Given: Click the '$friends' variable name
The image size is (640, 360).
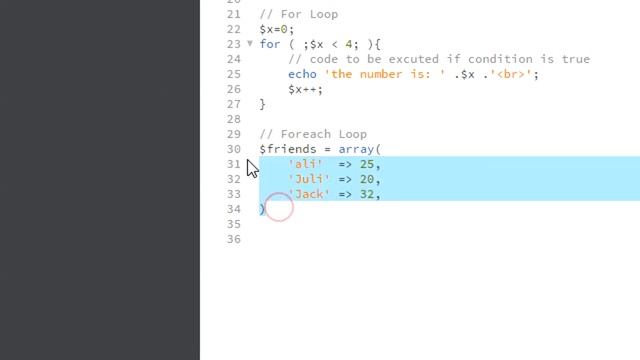Looking at the screenshot, I should click(x=288, y=149).
